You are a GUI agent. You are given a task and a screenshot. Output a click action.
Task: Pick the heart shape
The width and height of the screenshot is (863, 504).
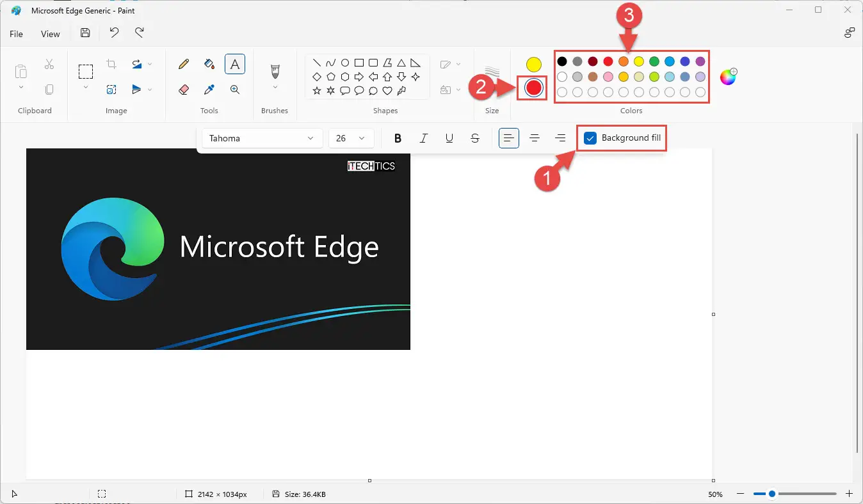click(x=387, y=91)
